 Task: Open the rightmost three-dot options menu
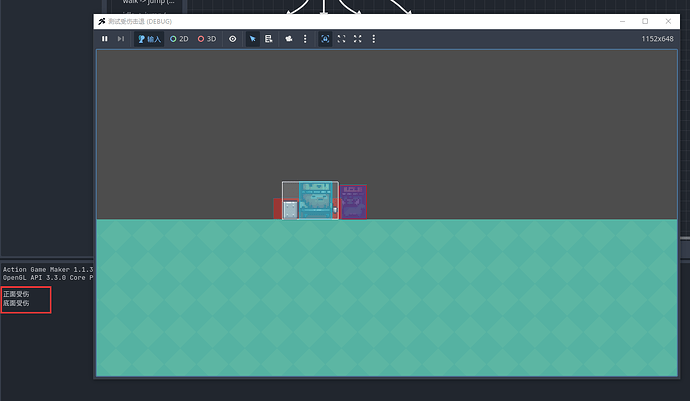[x=374, y=39]
